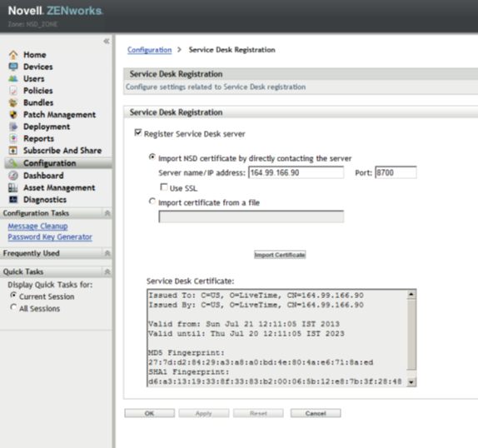This screenshot has height=448, width=478.
Task: Go to the Policies section
Action: 38,91
